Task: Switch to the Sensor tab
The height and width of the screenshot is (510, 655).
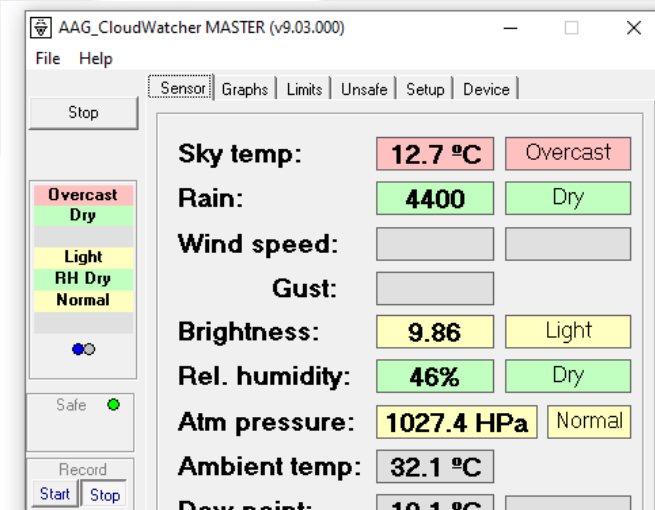Action: (x=181, y=88)
